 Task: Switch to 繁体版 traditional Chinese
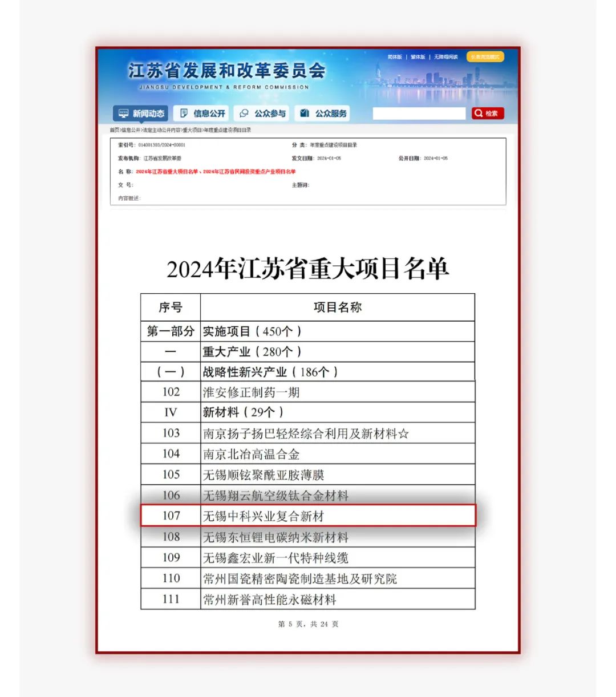tap(418, 57)
